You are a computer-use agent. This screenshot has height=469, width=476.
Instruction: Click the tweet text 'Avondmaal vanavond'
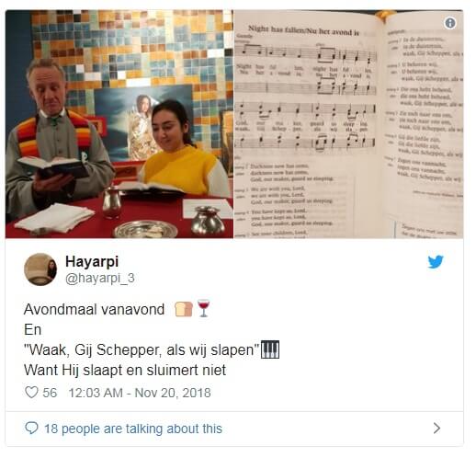click(94, 309)
